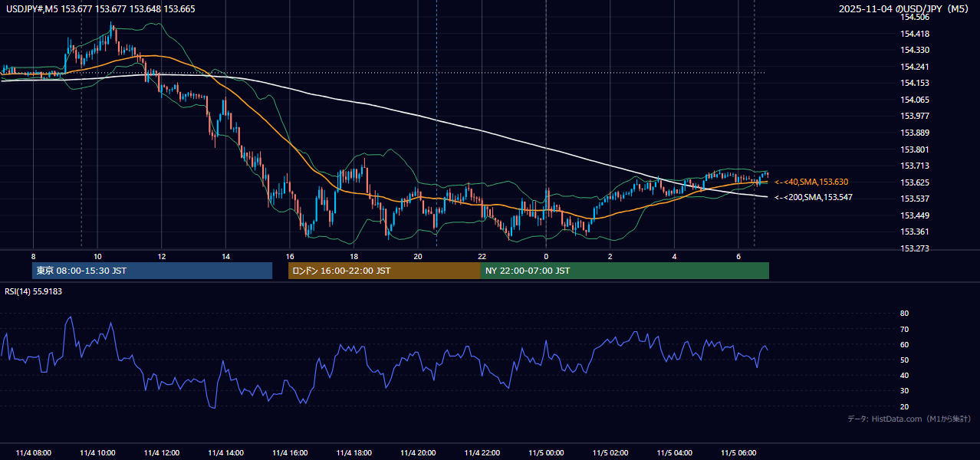Click the 11/5 06:00 bottom time label
The image size is (980, 460).
[x=738, y=453]
